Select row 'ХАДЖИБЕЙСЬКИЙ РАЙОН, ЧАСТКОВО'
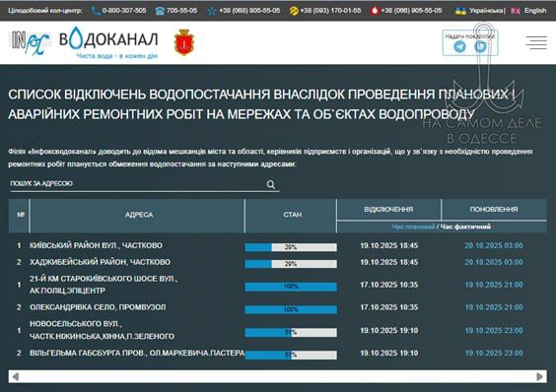Image resolution: width=556 pixels, height=392 pixels. click(100, 262)
